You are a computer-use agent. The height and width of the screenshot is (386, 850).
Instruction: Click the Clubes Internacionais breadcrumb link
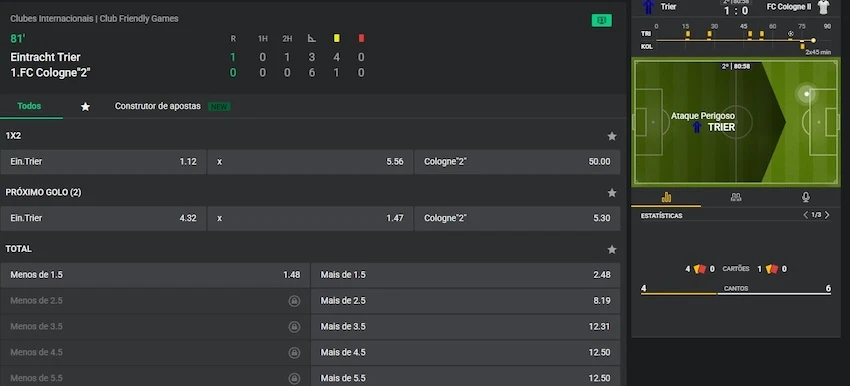(51, 18)
